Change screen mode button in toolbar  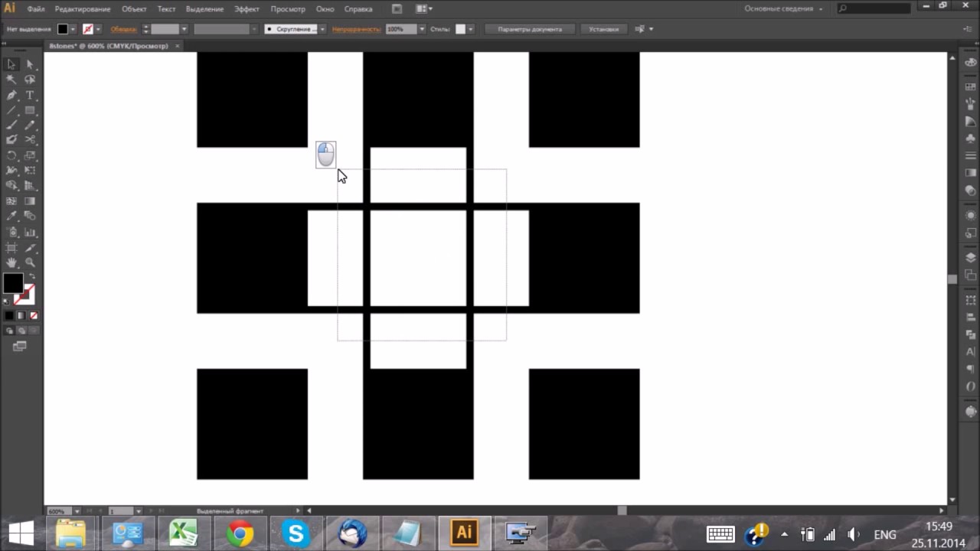coord(19,347)
